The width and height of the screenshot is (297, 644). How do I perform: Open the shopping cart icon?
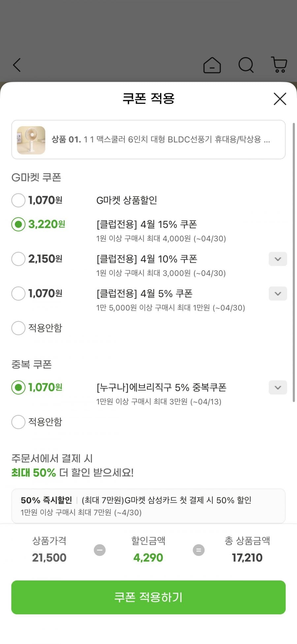(x=279, y=65)
